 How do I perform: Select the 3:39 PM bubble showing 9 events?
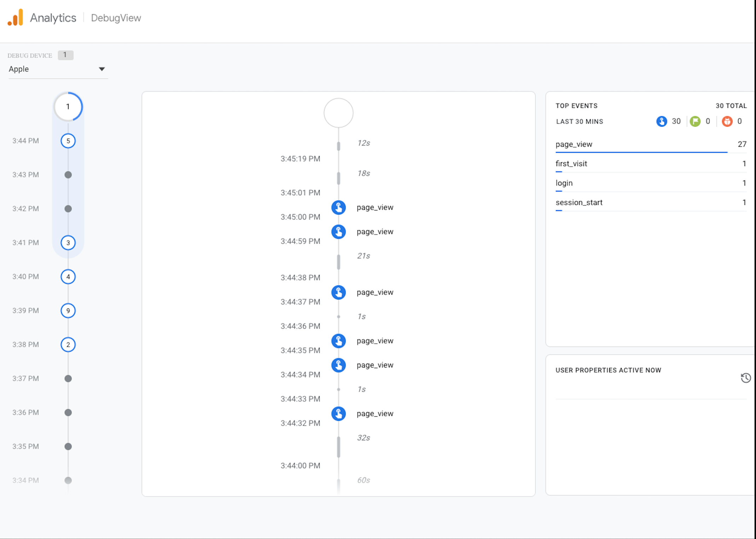tap(68, 311)
